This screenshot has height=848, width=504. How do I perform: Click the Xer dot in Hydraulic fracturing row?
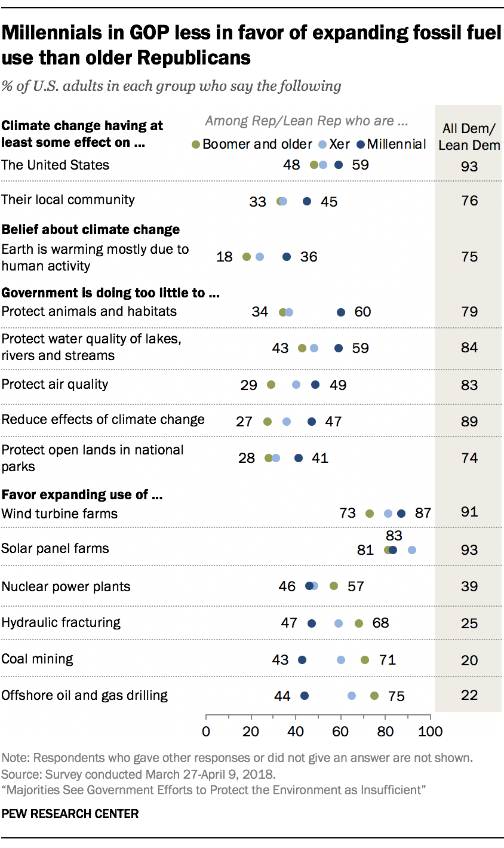point(339,623)
